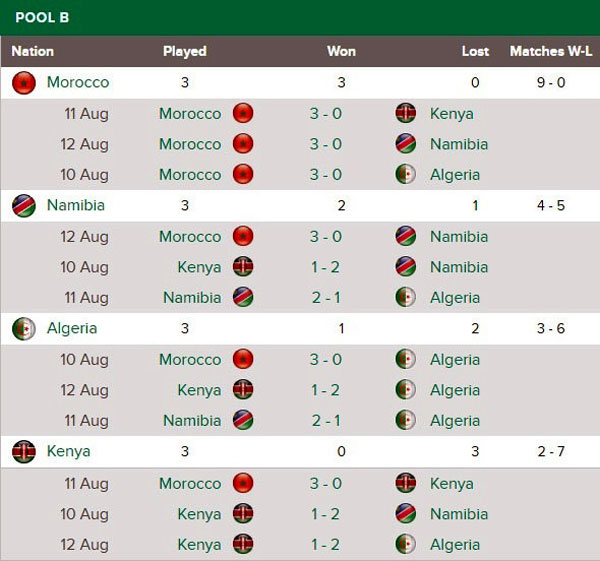Under Morocco's standings, click Kenya flag in 11 Aug match
The image size is (600, 561).
pos(406,114)
